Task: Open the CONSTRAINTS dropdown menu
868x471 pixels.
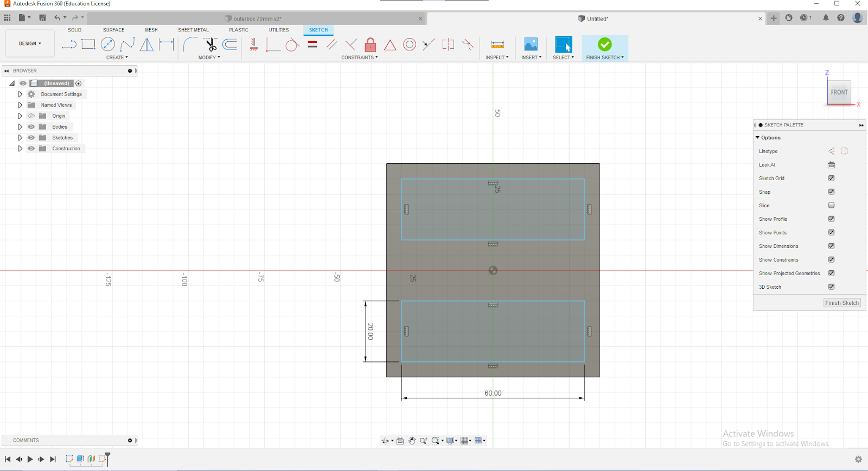Action: coord(359,58)
